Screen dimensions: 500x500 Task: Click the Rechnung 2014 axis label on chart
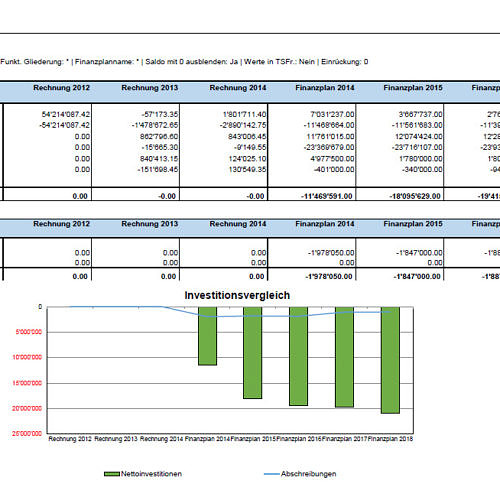(x=161, y=439)
